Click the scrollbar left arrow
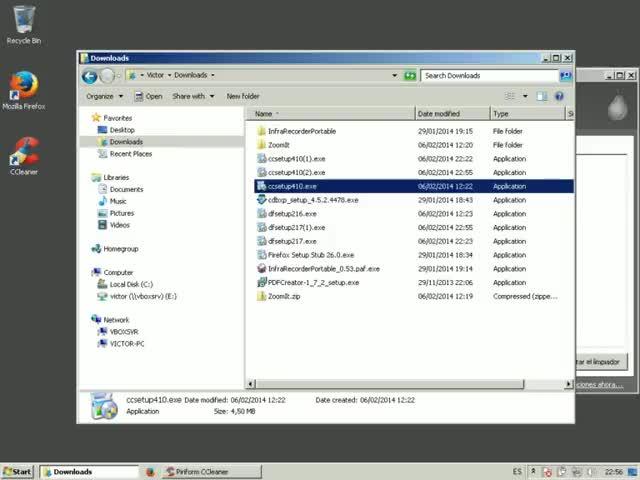 point(251,384)
